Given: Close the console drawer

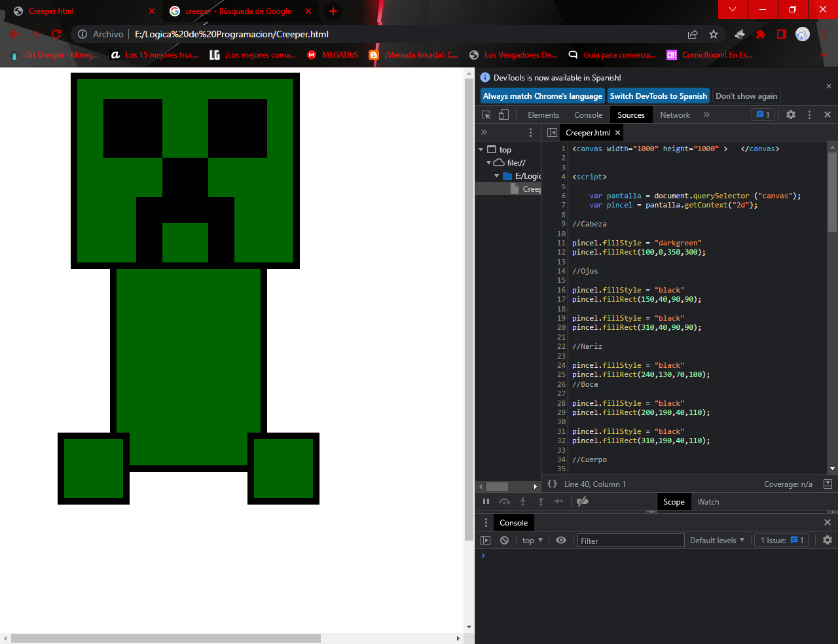Looking at the screenshot, I should click(x=828, y=522).
